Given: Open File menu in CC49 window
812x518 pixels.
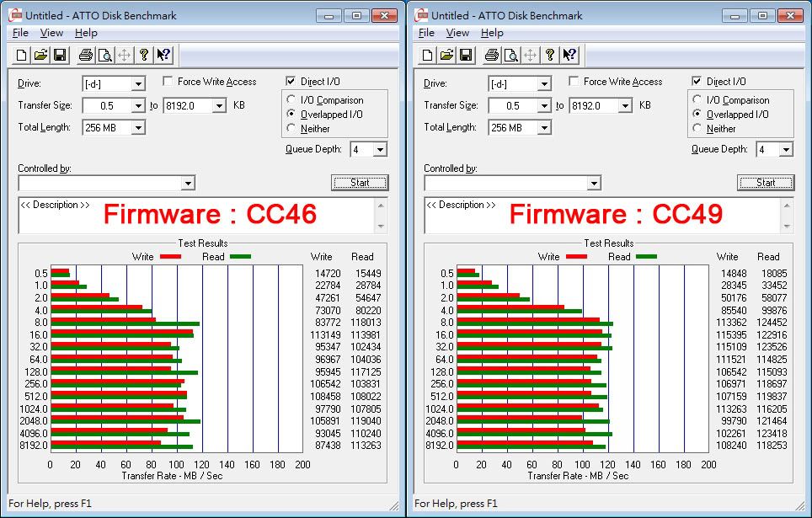Looking at the screenshot, I should (x=426, y=33).
